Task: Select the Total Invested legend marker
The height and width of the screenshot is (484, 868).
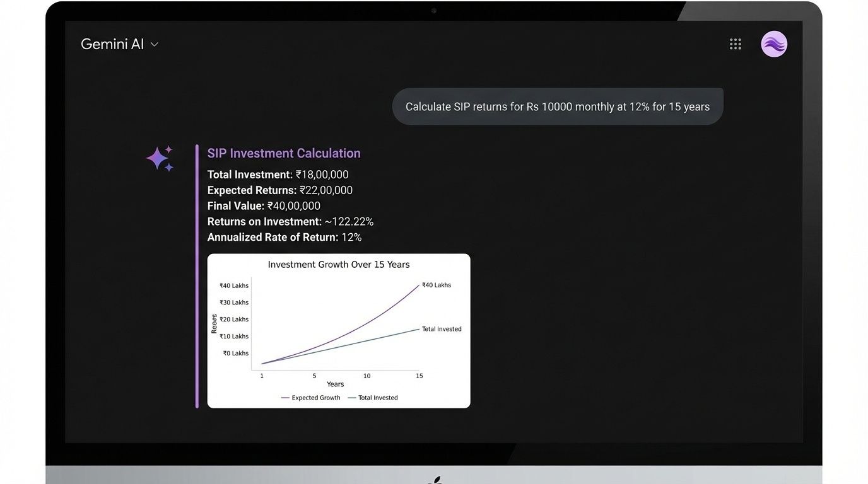Action: (353, 398)
